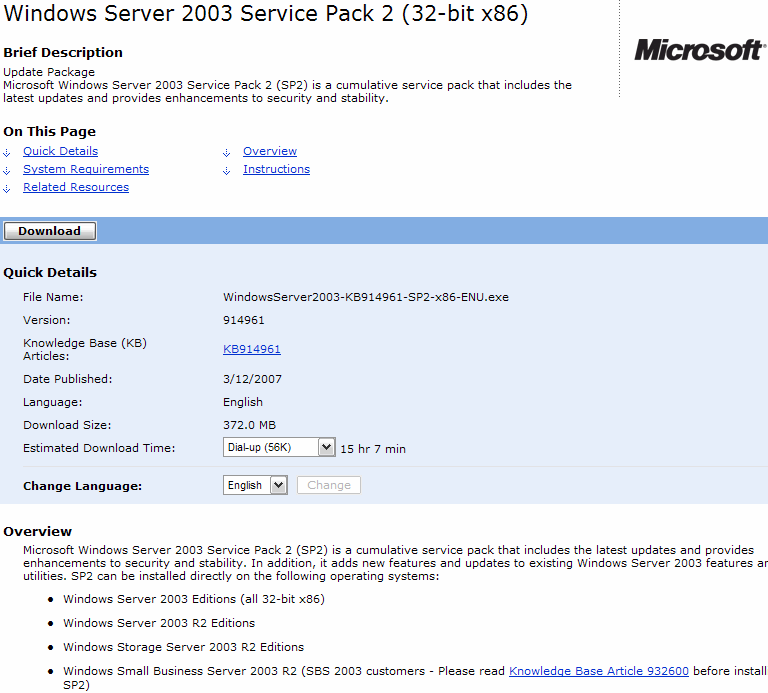Click bullet Windows Storage Server 2003 R2 Editions
Screen dimensions: 768x693
[x=184, y=647]
